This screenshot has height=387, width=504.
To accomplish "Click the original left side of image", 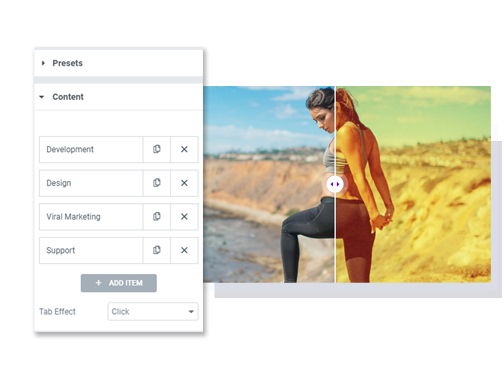I will coord(269,184).
